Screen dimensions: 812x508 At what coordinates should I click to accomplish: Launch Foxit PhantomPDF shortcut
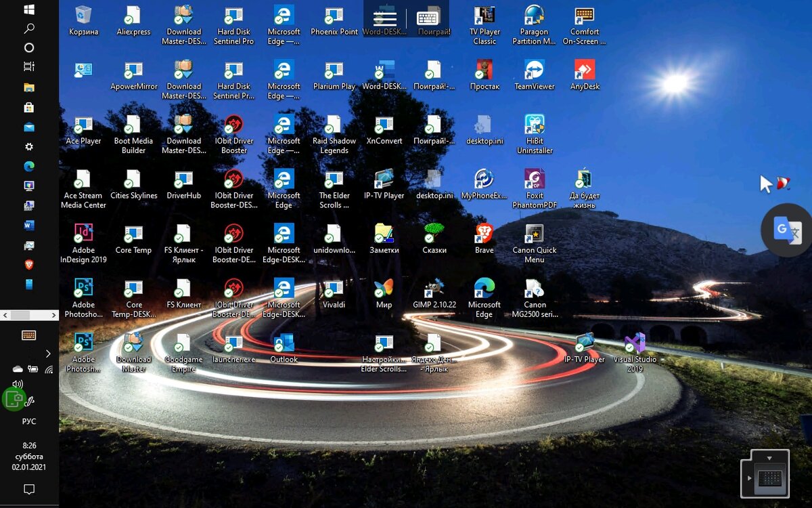pyautogui.click(x=535, y=190)
